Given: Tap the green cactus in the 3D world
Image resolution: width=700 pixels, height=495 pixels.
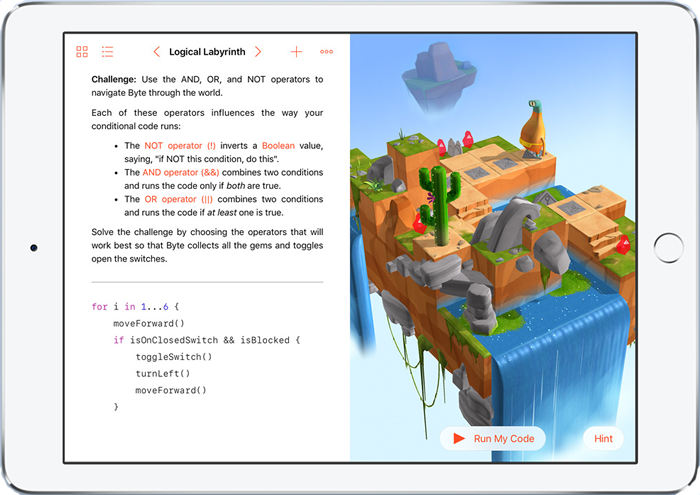Looking at the screenshot, I should point(439,205).
